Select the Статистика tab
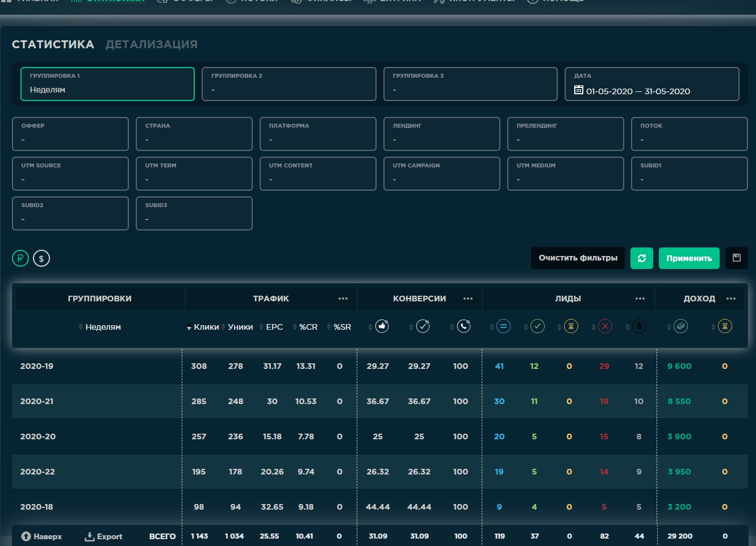The height and width of the screenshot is (546, 756). click(53, 44)
